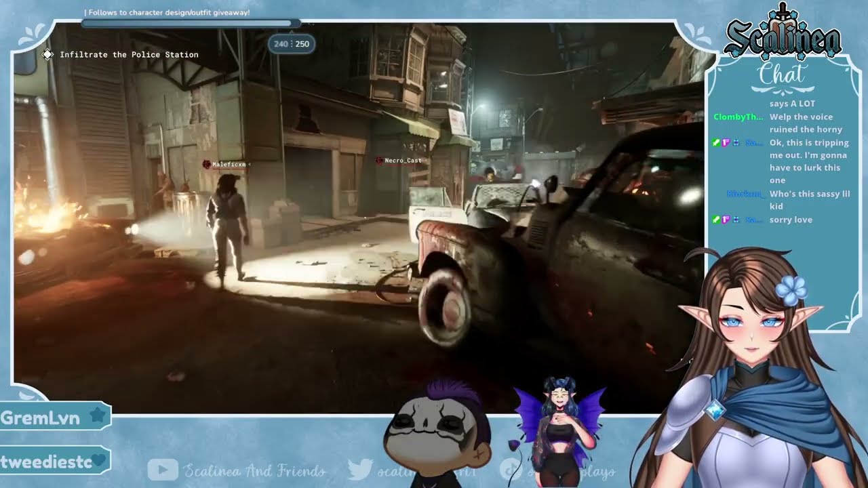Click the ClombyTh... username in chat

click(x=738, y=117)
